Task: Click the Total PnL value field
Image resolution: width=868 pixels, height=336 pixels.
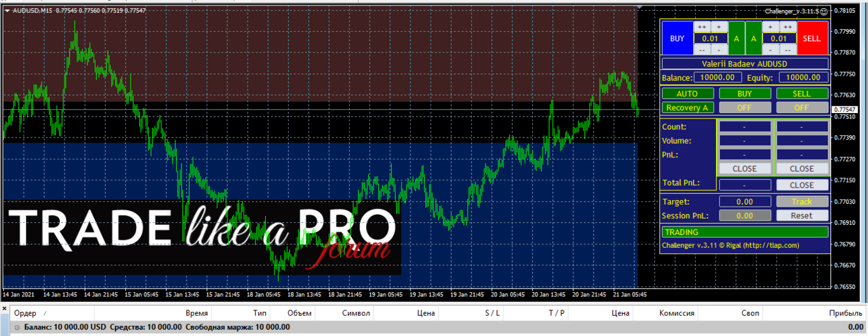Action: point(745,184)
